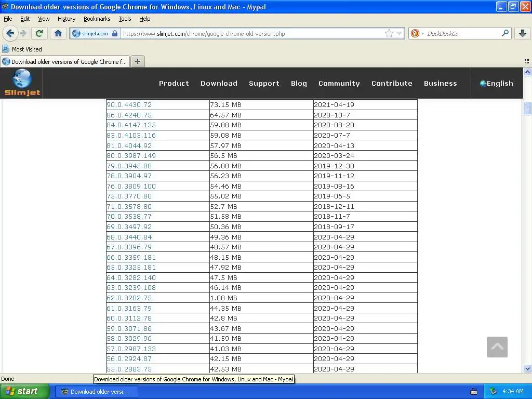Click the list all tabs icon
Viewport: 532px width, 399px height.
[527, 61]
